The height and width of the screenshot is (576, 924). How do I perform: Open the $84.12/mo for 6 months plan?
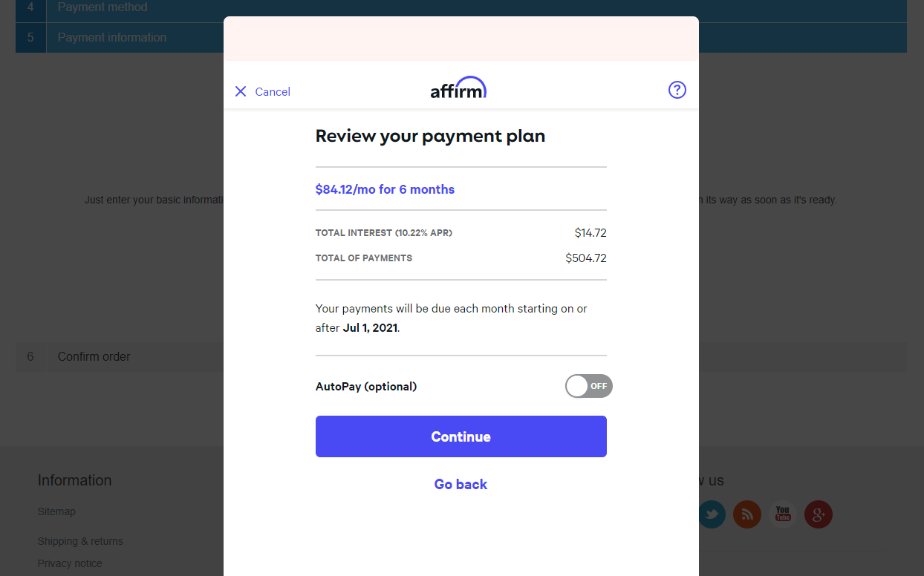click(385, 189)
